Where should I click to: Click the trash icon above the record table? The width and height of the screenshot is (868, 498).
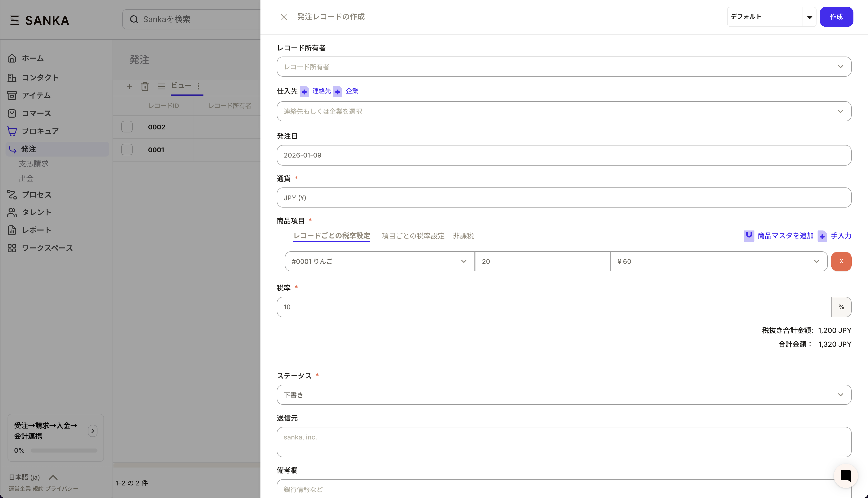click(145, 86)
